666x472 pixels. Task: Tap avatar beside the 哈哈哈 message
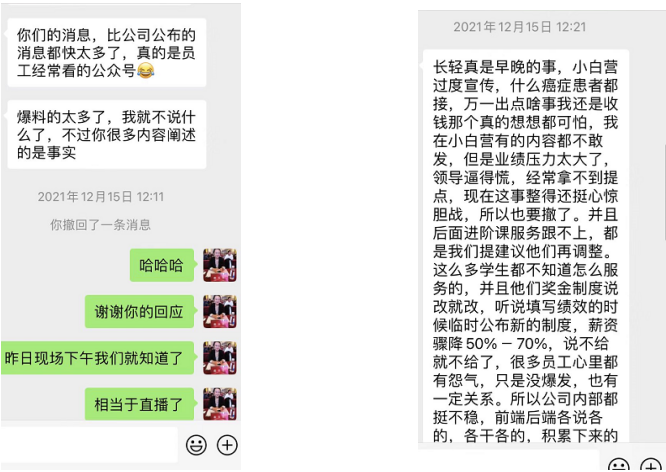pyautogui.click(x=220, y=265)
